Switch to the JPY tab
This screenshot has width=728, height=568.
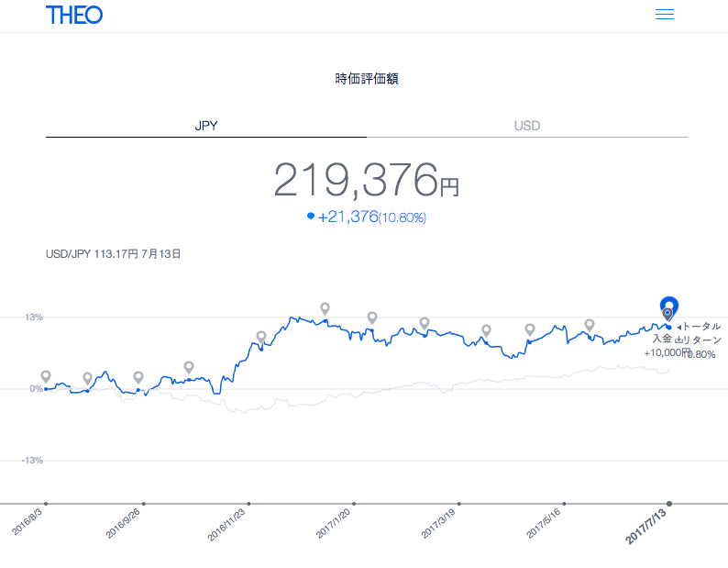point(206,125)
